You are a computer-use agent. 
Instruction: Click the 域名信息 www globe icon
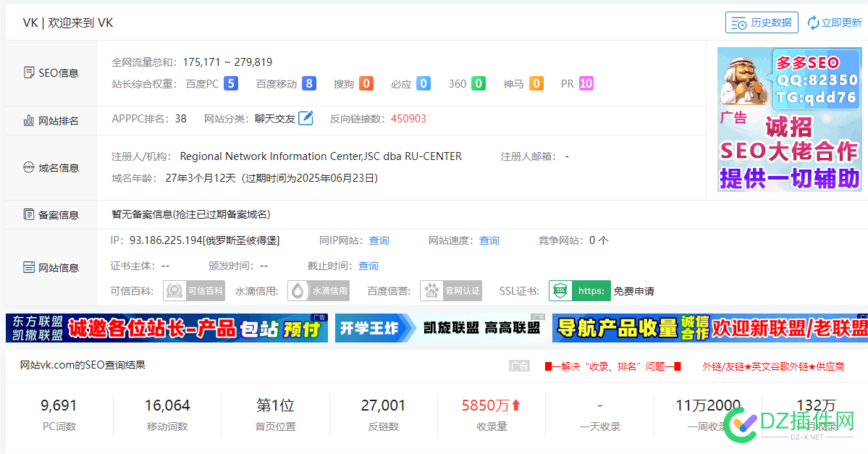[29, 167]
